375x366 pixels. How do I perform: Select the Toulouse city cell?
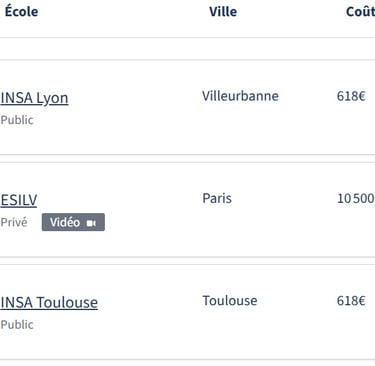[230, 301]
